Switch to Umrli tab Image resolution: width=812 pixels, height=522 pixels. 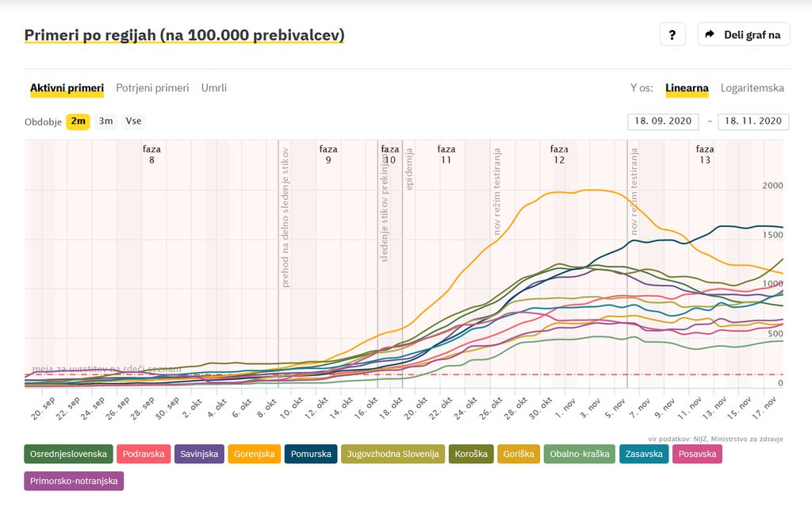(213, 88)
